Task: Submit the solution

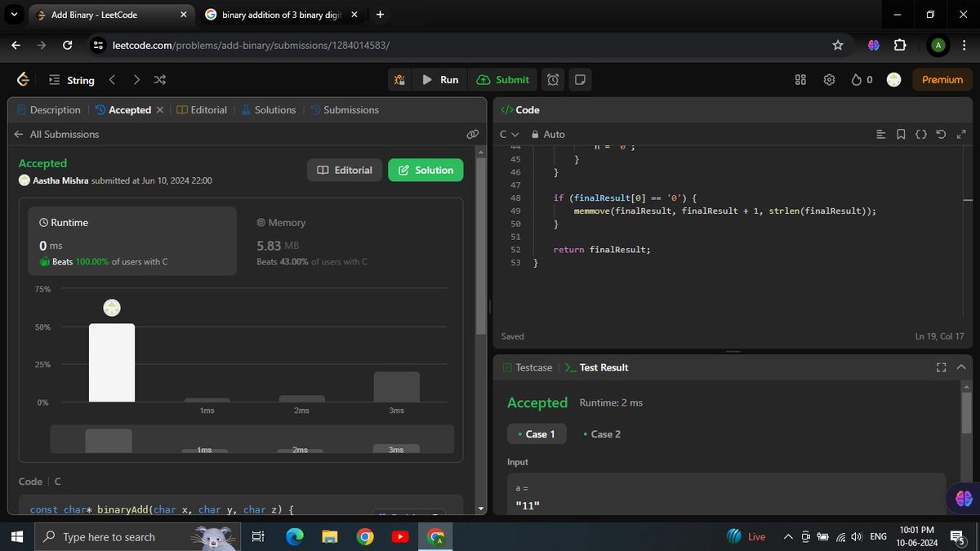Action: (x=502, y=80)
